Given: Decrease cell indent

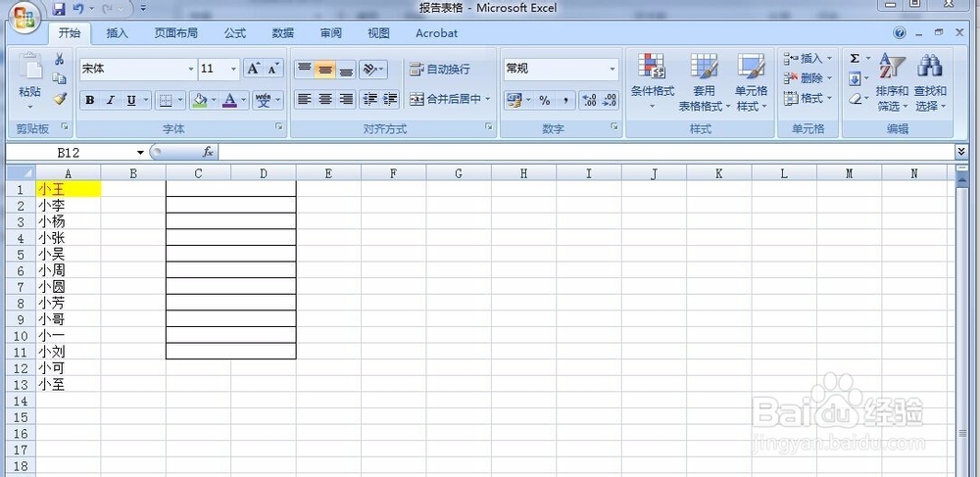Looking at the screenshot, I should [x=370, y=99].
